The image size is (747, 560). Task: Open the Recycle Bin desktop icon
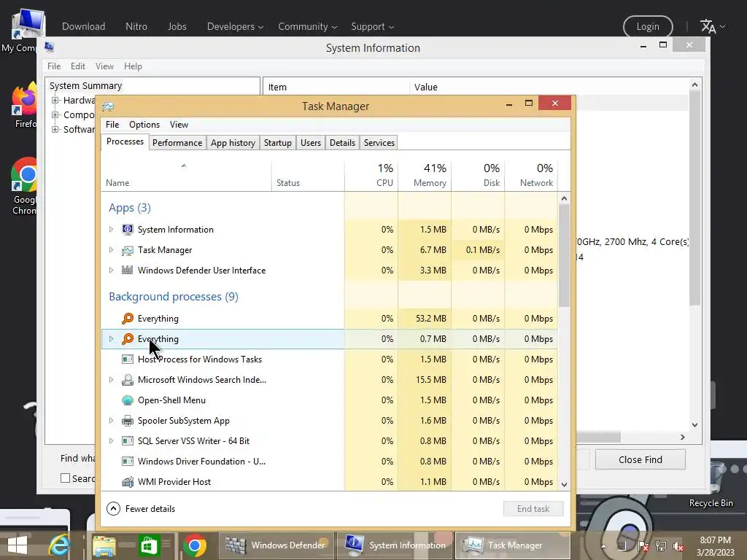click(x=711, y=486)
